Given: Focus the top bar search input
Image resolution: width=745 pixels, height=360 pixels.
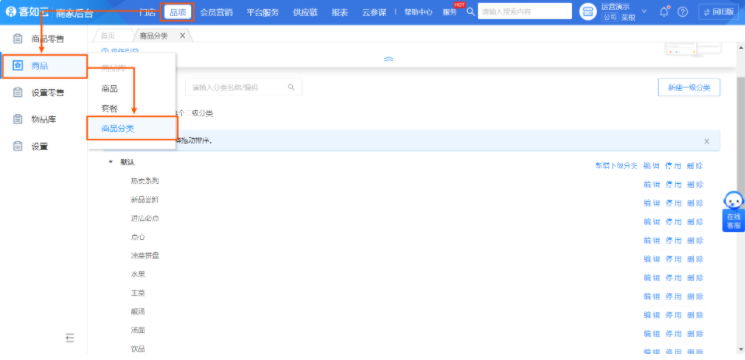Looking at the screenshot, I should point(525,11).
